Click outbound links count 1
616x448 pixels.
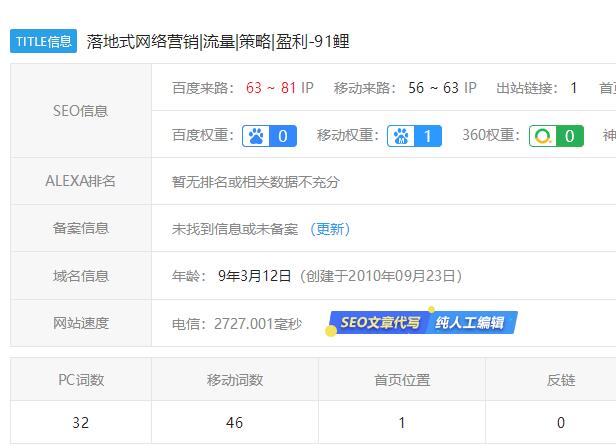(574, 88)
